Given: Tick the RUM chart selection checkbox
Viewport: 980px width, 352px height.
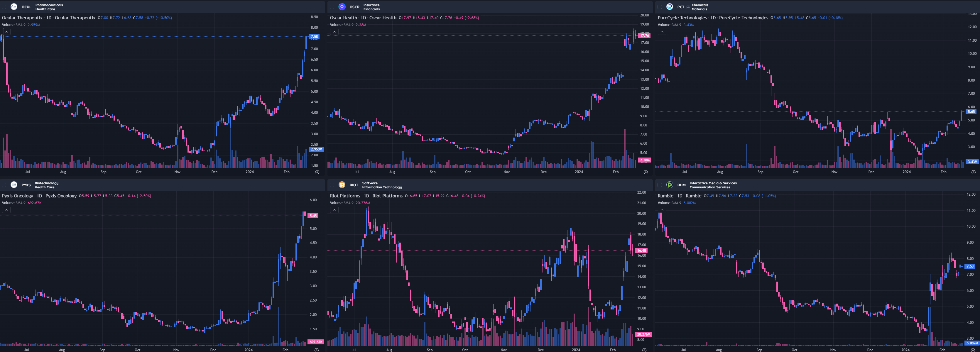Looking at the screenshot, I should (x=660, y=185).
